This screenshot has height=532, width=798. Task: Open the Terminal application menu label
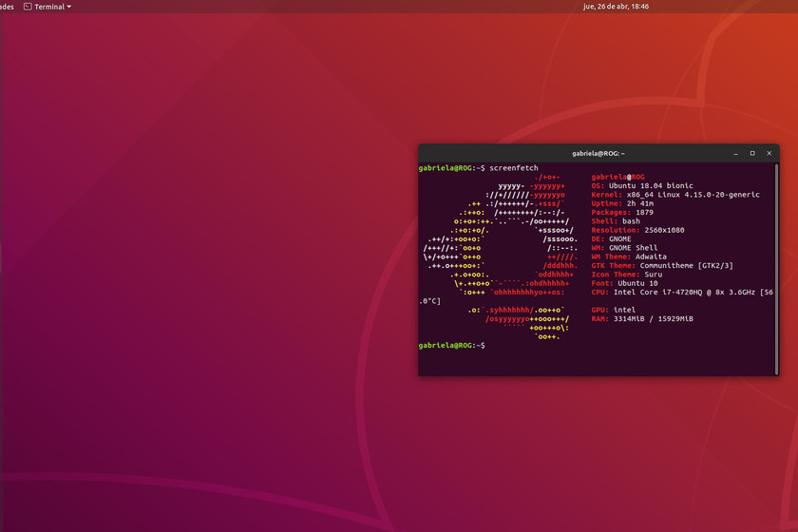49,7
